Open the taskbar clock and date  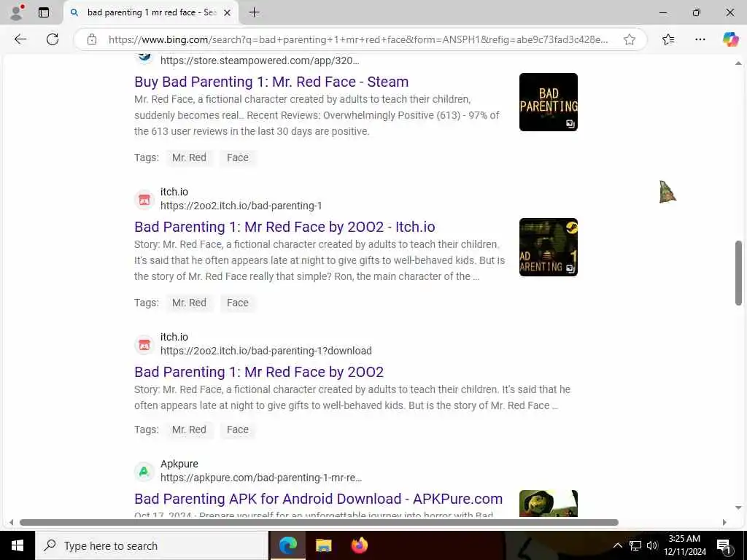point(685,545)
